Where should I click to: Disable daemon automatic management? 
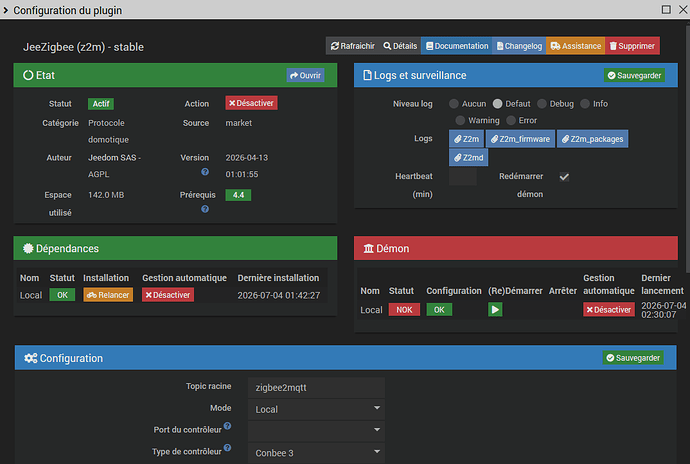click(609, 309)
